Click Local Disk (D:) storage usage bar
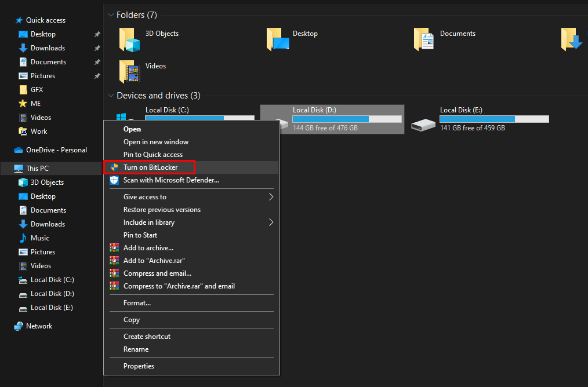This screenshot has width=588, height=387. click(347, 119)
